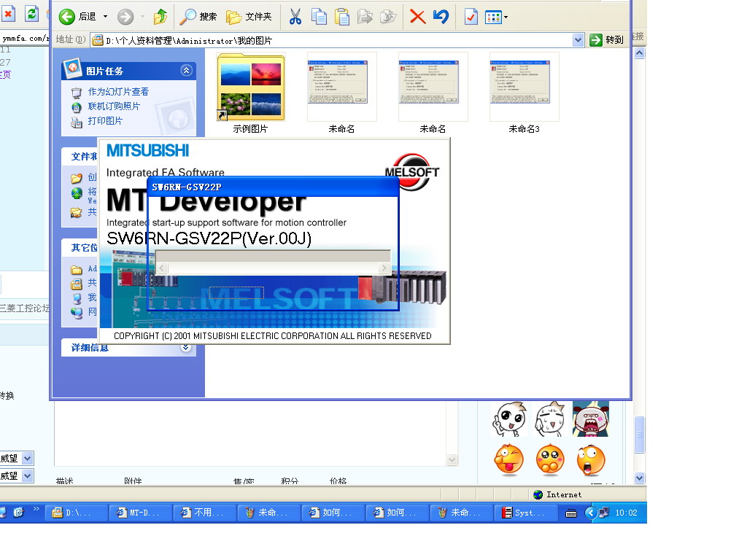The image size is (747, 560).
Task: Collapse the Picture Tasks (图片任务) panel
Action: 187,71
